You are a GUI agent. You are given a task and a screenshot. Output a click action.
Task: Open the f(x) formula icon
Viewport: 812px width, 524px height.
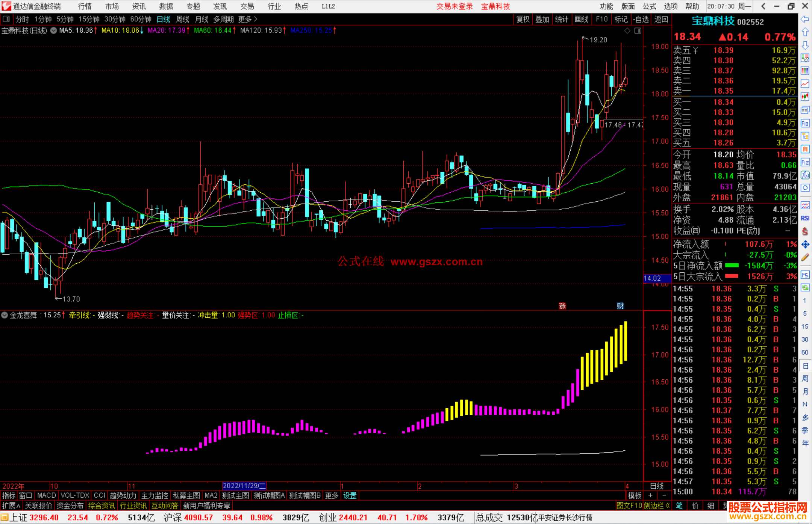coord(805,175)
